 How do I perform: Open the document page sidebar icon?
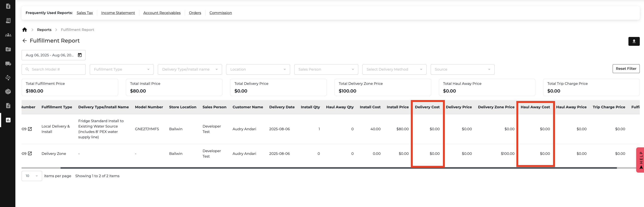[x=8, y=106]
